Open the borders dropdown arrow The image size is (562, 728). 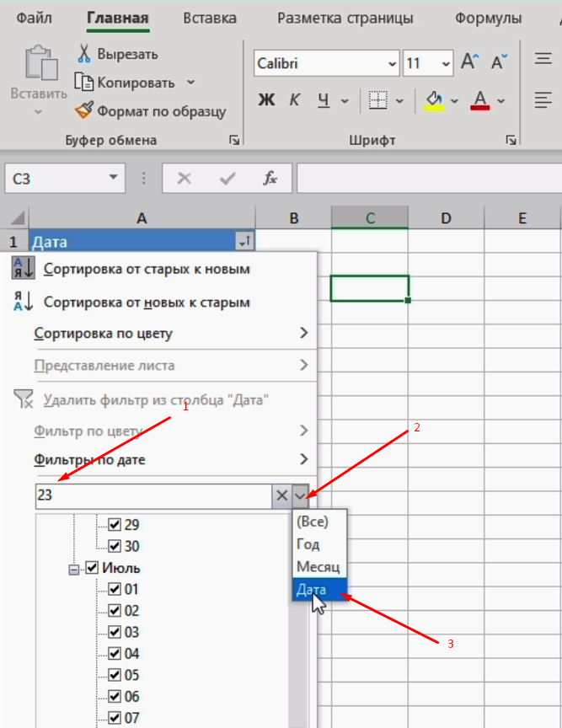(399, 101)
